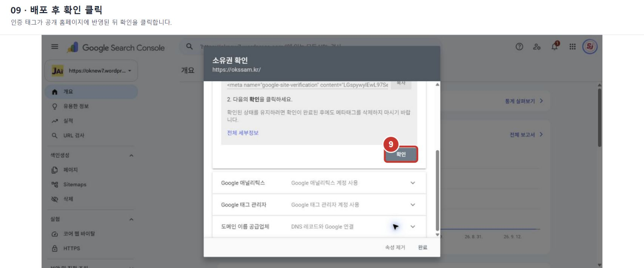Click the search magnifier icon
Screen dimensions: 644x268
190,46
